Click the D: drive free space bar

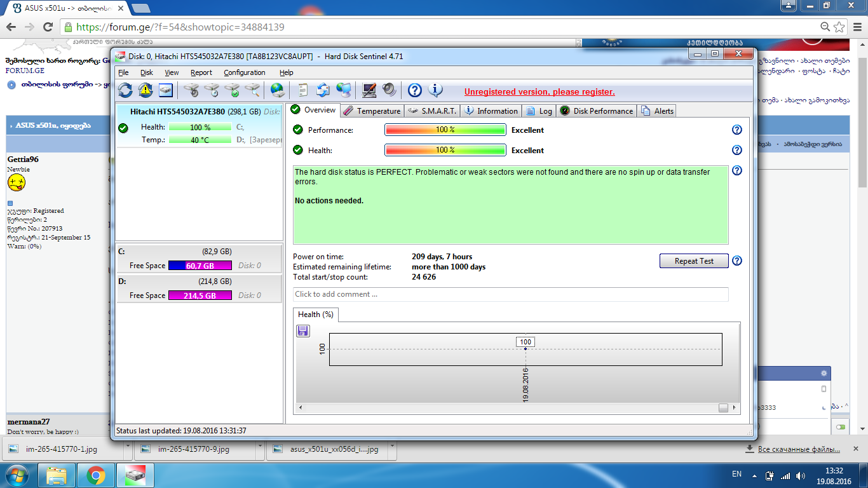(x=200, y=295)
